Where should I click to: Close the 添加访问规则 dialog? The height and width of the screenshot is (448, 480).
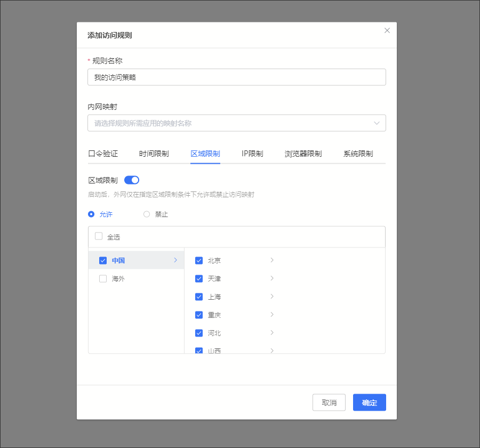click(387, 30)
